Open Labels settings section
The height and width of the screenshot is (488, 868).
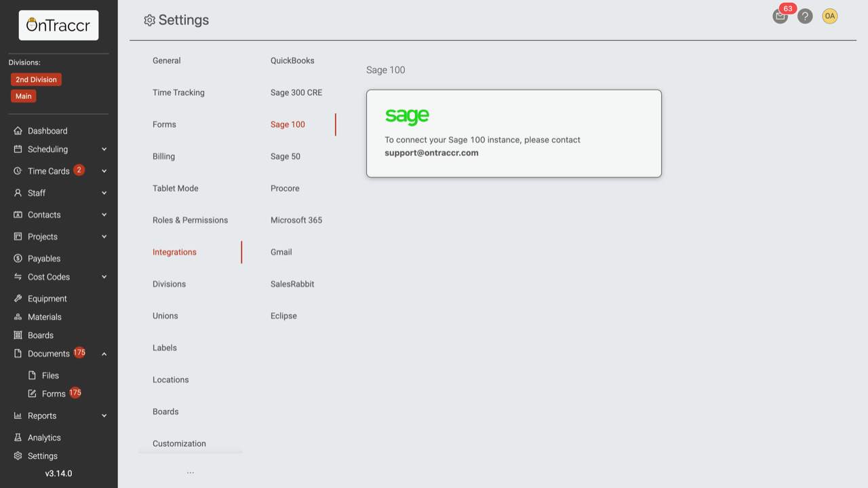[x=165, y=348]
